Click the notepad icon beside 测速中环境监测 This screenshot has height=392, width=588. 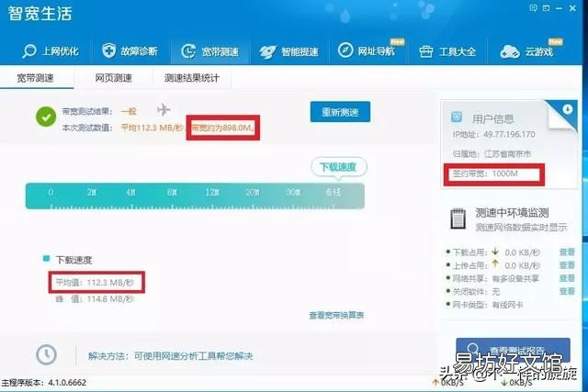(x=458, y=218)
